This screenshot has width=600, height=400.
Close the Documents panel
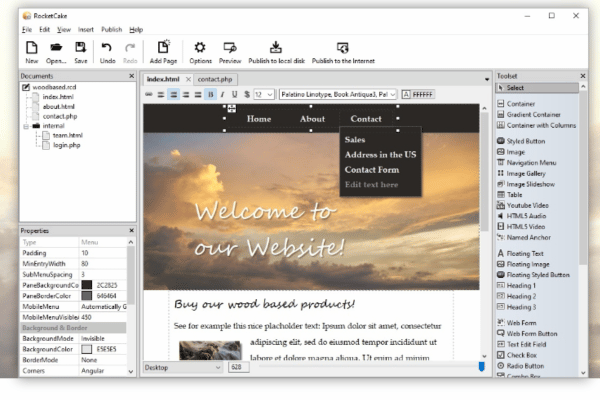click(x=132, y=76)
